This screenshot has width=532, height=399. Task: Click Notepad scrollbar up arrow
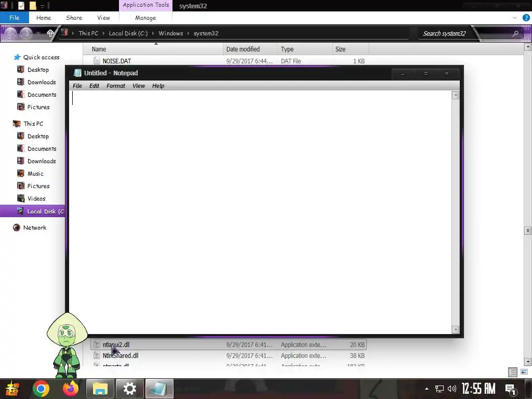(x=455, y=96)
